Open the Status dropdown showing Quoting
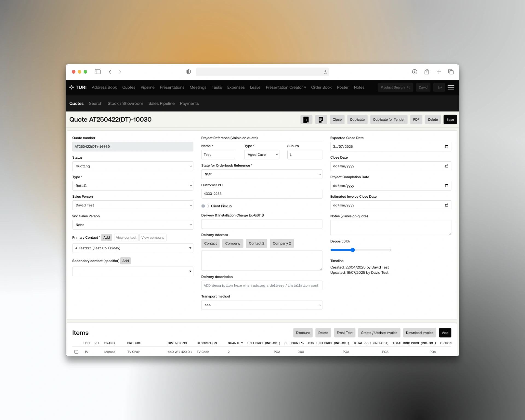 [x=133, y=166]
